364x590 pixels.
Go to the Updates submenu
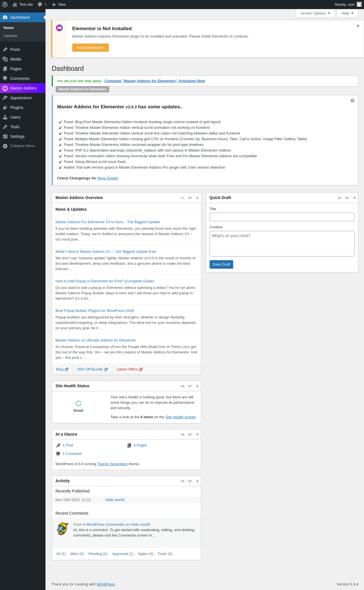pos(10,36)
